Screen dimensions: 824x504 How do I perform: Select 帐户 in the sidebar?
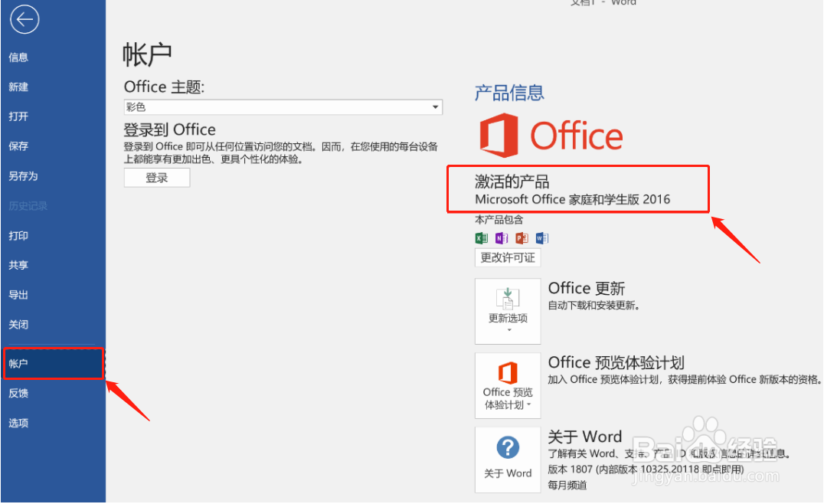click(x=53, y=363)
